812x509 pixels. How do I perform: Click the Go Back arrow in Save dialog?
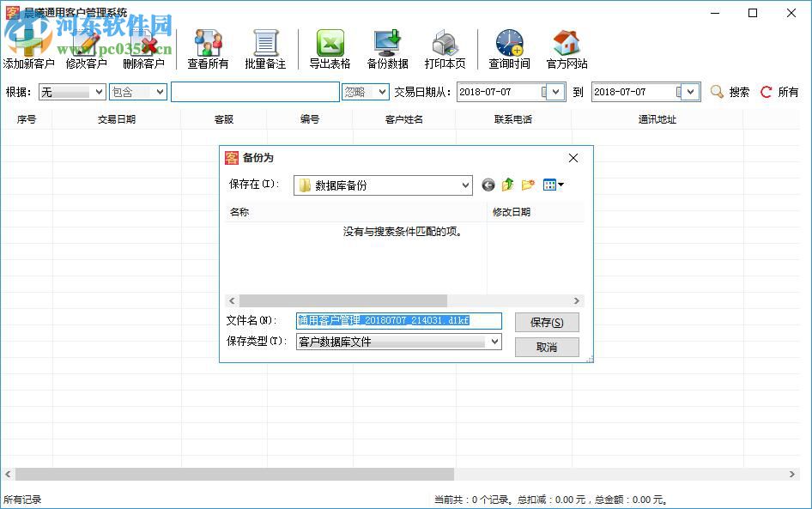point(488,184)
